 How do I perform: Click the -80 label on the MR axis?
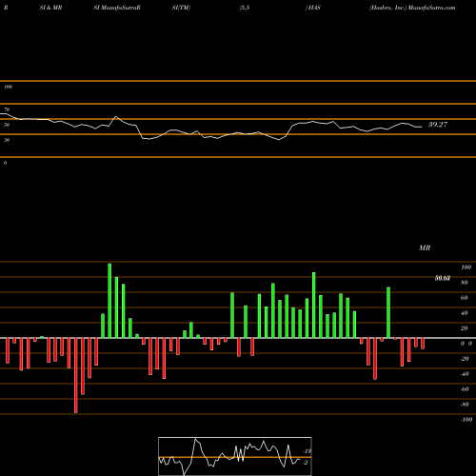(465, 405)
